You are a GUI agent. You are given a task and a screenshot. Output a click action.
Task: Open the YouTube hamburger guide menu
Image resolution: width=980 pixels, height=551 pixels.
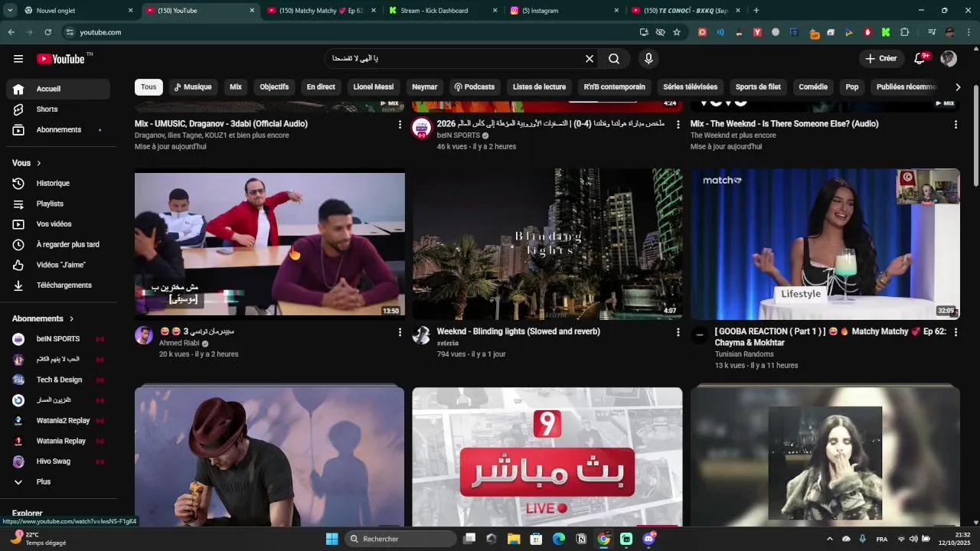pos(18,59)
